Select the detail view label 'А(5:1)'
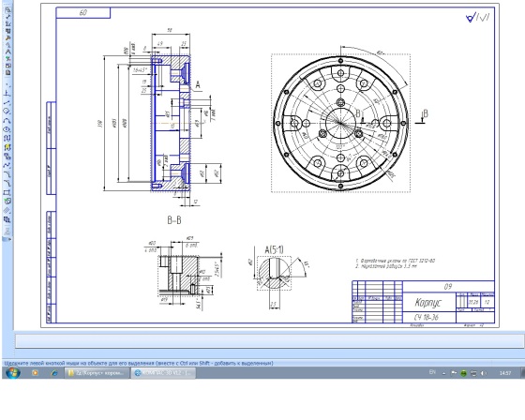The height and width of the screenshot is (420, 525). point(274,250)
